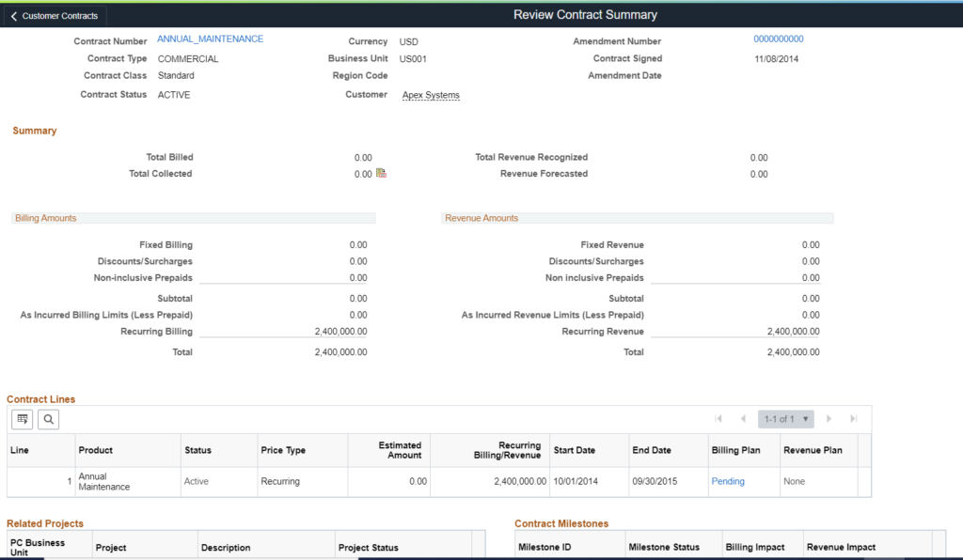This screenshot has width=963, height=560.
Task: Sort by Price Type column header
Action: click(283, 450)
